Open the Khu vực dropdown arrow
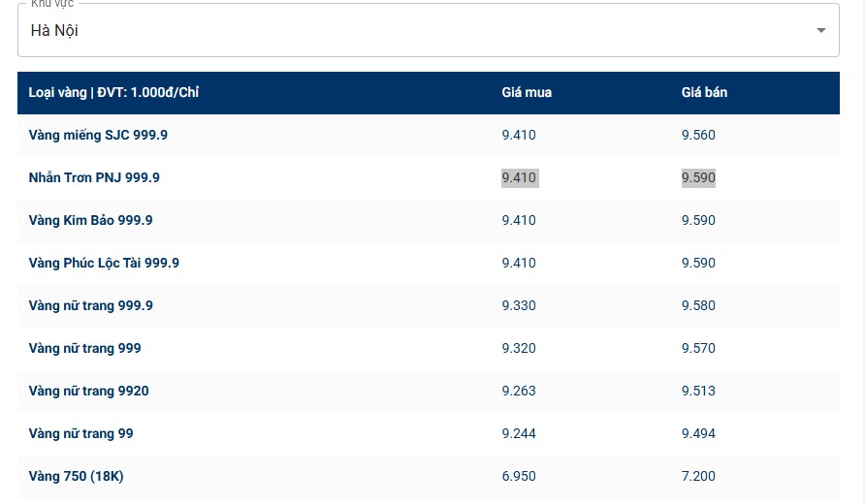 tap(820, 30)
